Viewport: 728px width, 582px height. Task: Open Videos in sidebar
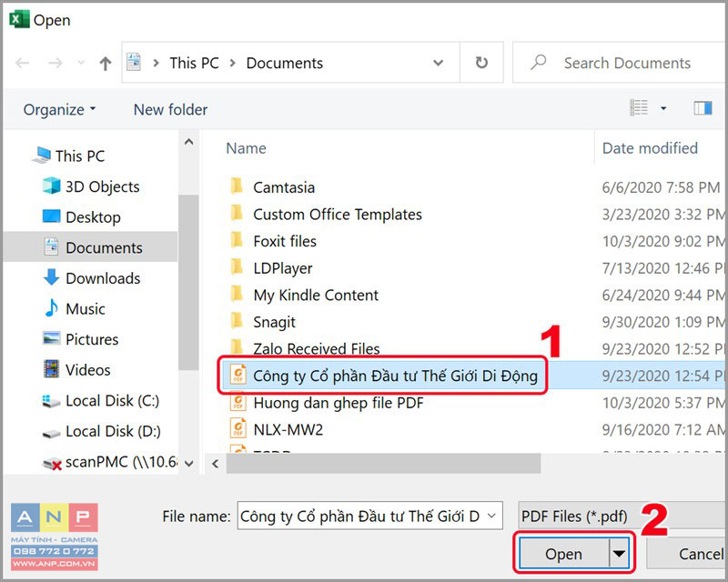click(x=77, y=369)
